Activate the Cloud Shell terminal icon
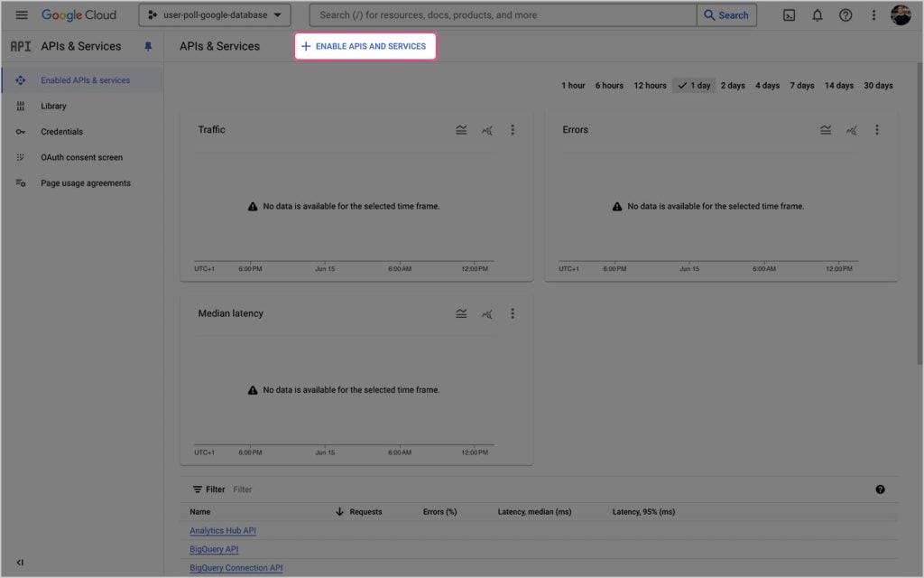 point(789,15)
